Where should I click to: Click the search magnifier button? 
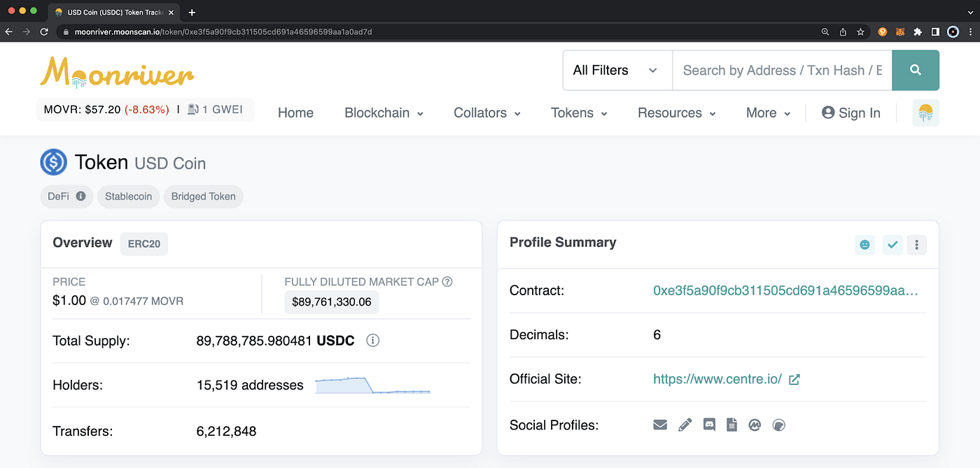916,70
